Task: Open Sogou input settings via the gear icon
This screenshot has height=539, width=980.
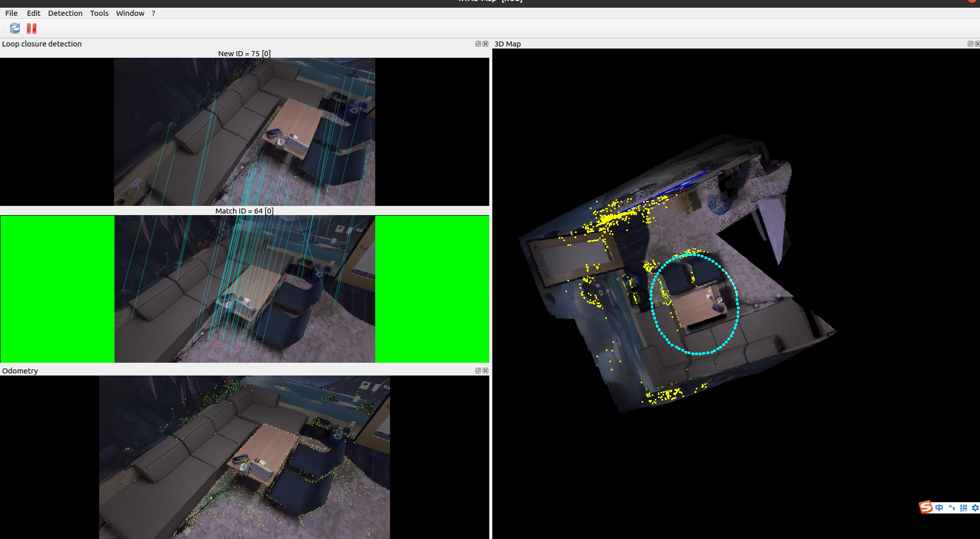Action: pos(975,508)
